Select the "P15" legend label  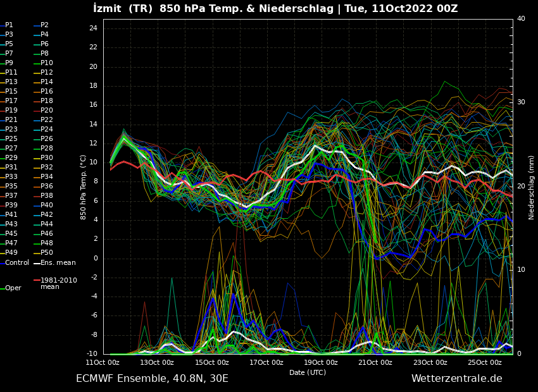pyautogui.click(x=11, y=91)
